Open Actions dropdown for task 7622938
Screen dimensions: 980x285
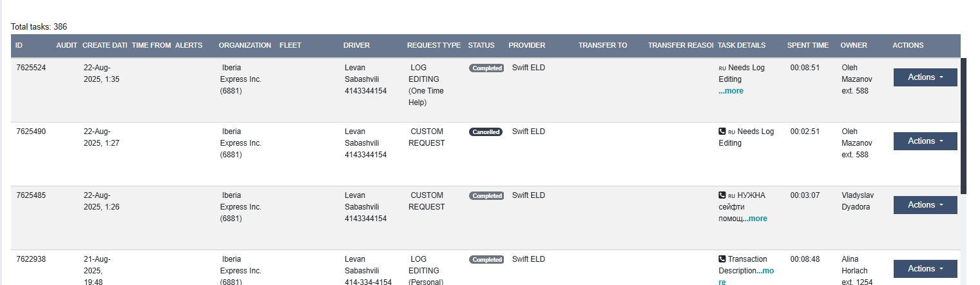click(925, 269)
